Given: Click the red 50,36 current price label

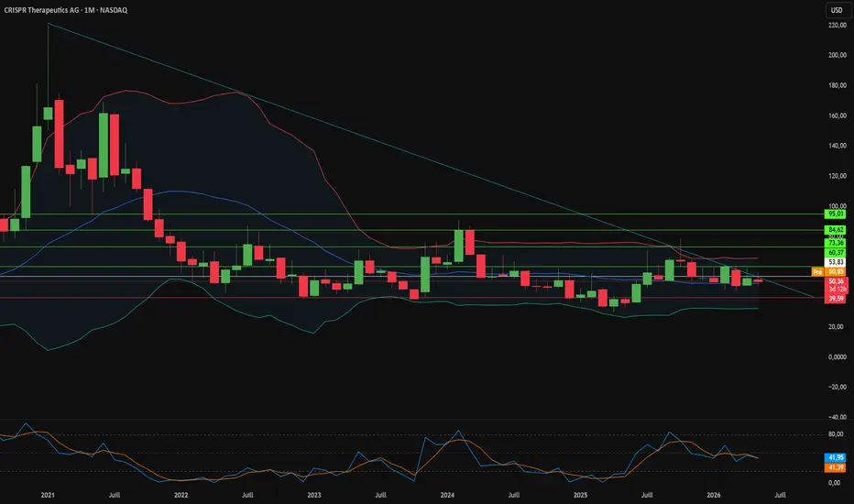Looking at the screenshot, I should pos(836,281).
